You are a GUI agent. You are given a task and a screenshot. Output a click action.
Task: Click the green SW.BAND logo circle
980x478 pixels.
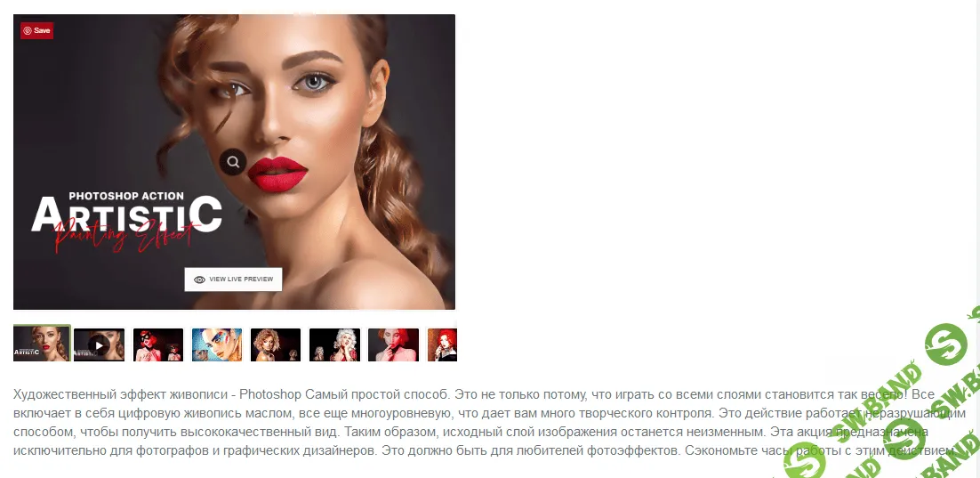coord(946,344)
